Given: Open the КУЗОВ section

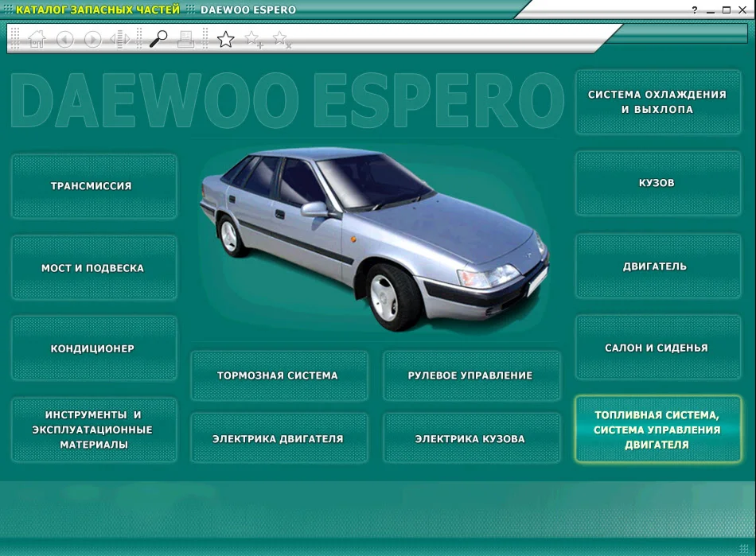Looking at the screenshot, I should (658, 183).
